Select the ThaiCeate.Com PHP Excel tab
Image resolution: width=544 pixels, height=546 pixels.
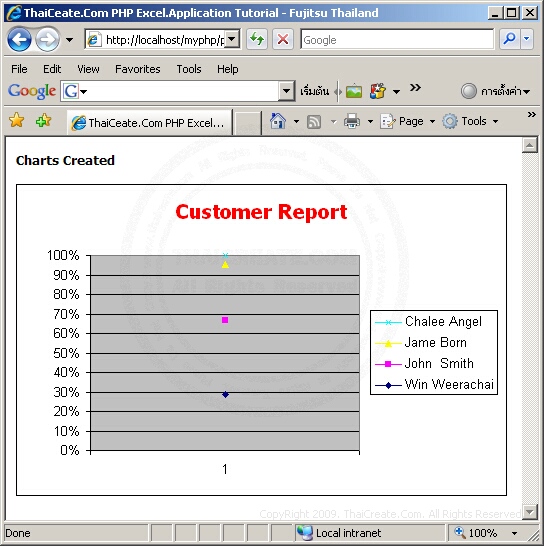coord(150,122)
